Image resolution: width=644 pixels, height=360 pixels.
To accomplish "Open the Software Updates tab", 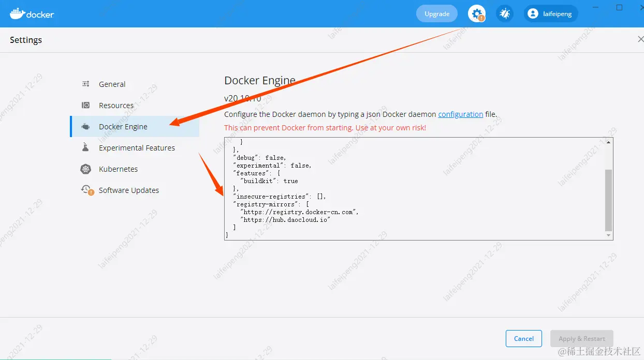I will (x=135, y=190).
